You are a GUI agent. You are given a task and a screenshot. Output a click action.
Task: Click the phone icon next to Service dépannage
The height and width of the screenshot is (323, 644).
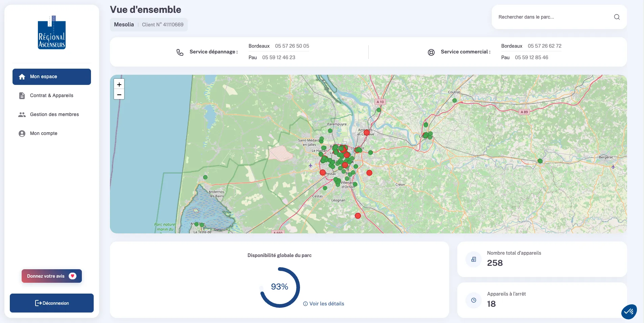coord(179,52)
